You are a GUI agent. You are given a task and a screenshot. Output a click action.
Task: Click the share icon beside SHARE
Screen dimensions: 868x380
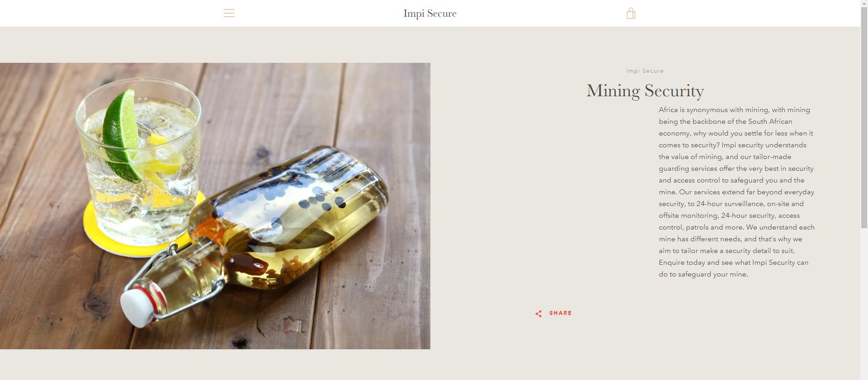538,314
